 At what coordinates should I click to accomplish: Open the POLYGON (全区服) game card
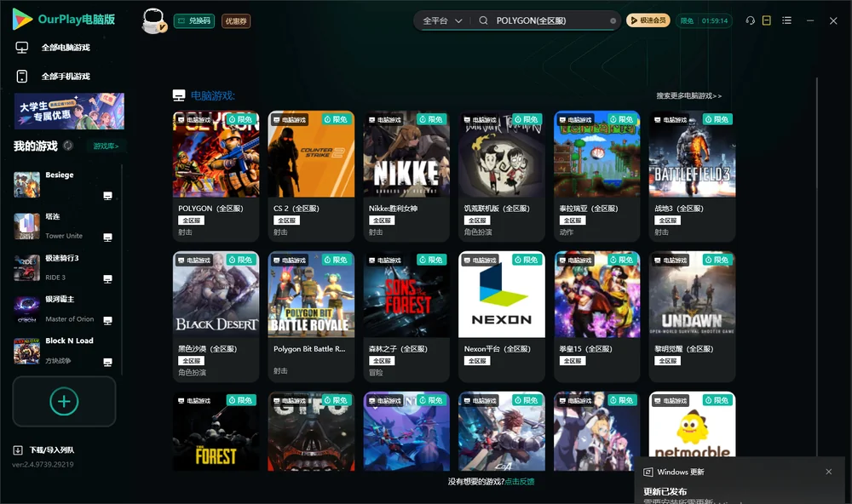click(216, 176)
